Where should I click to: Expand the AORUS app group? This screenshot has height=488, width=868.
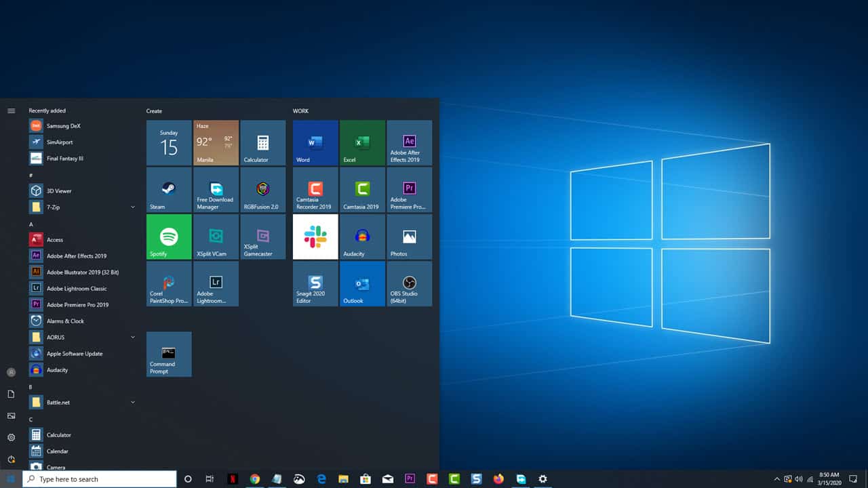click(132, 337)
